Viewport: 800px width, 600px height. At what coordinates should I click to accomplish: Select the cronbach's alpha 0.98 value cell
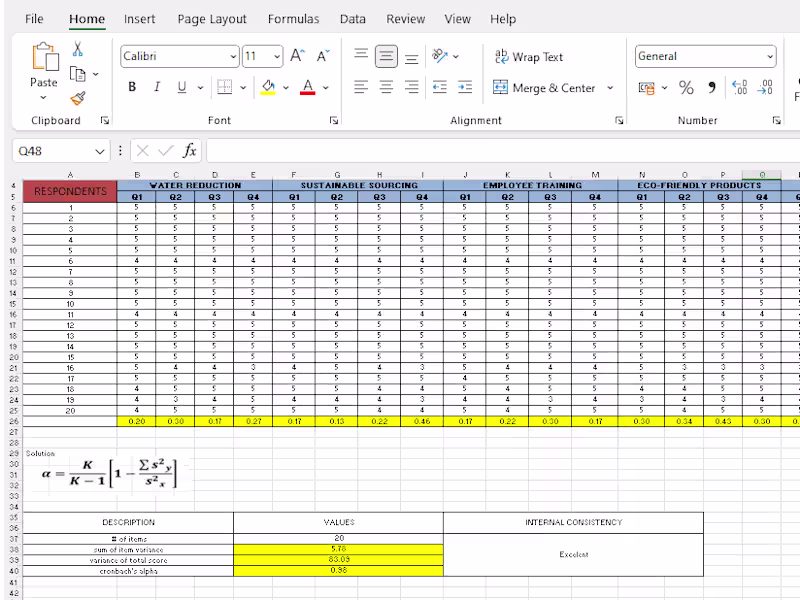tap(338, 571)
